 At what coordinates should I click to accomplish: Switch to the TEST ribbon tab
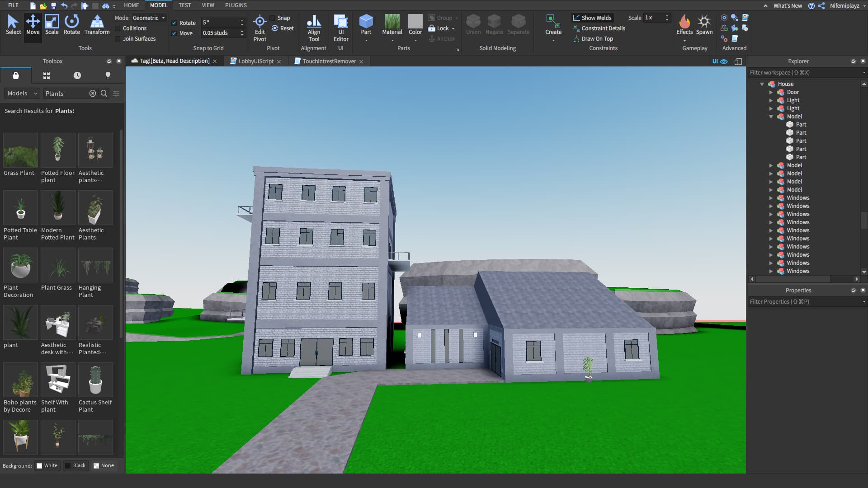[x=184, y=5]
